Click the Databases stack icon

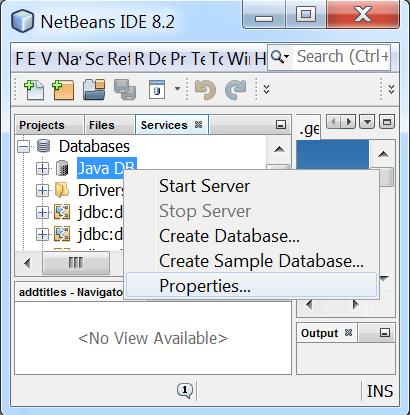pyautogui.click(x=43, y=146)
